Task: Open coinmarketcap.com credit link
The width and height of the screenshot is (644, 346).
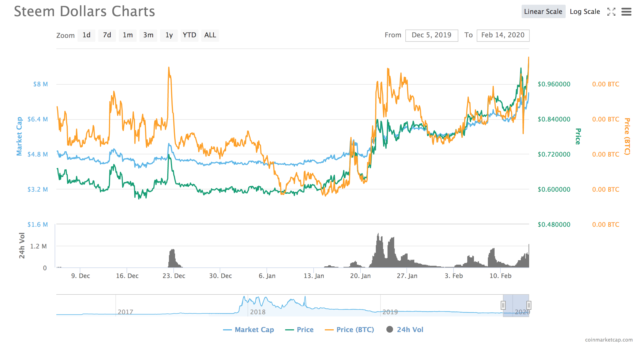Action: pos(609,340)
